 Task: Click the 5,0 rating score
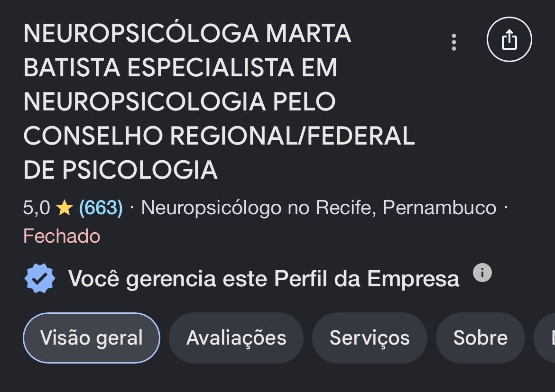[x=37, y=208]
